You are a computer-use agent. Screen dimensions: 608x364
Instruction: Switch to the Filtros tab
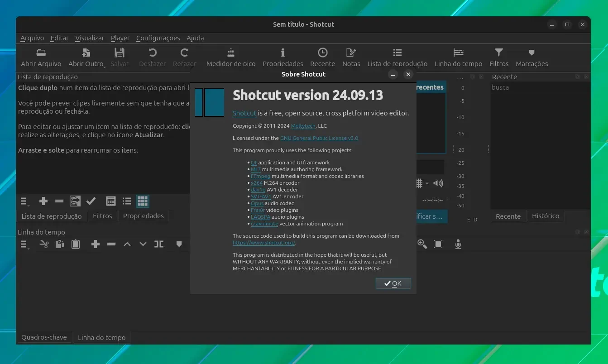coord(102,216)
